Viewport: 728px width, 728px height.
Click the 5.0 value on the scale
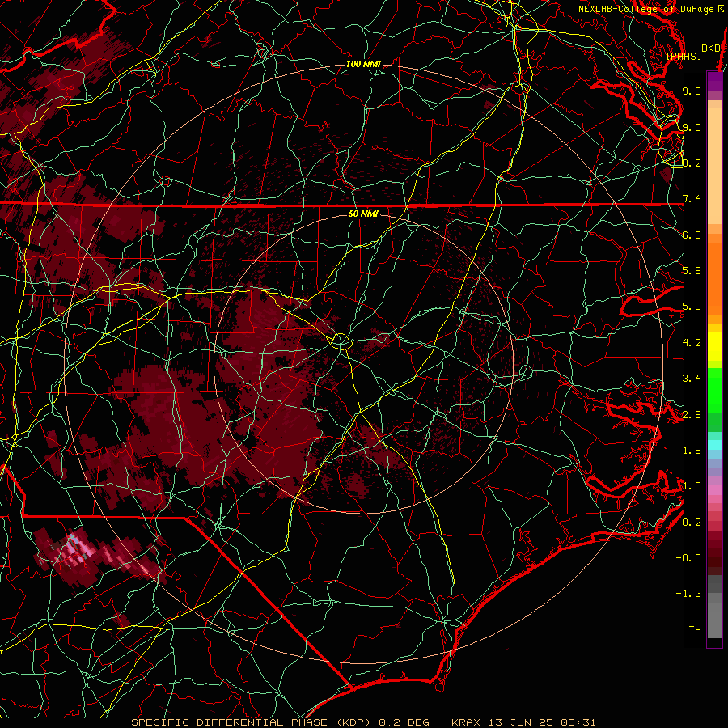click(x=692, y=307)
